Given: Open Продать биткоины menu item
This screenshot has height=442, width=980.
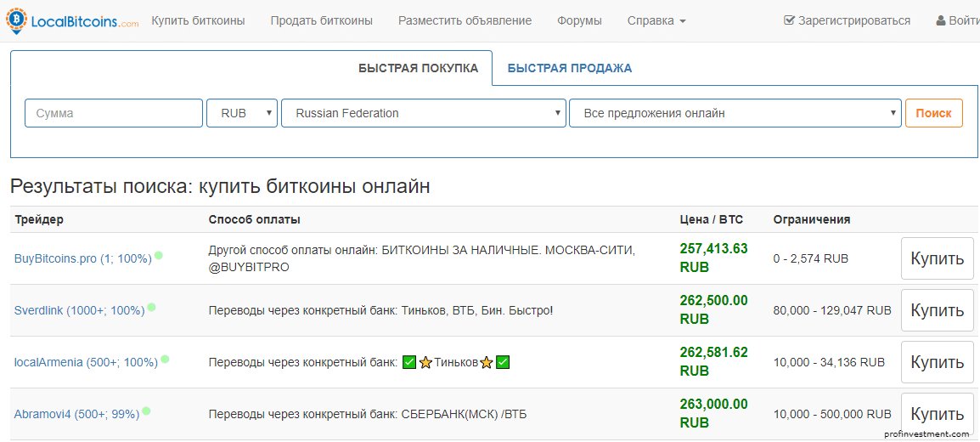Looking at the screenshot, I should tap(321, 20).
